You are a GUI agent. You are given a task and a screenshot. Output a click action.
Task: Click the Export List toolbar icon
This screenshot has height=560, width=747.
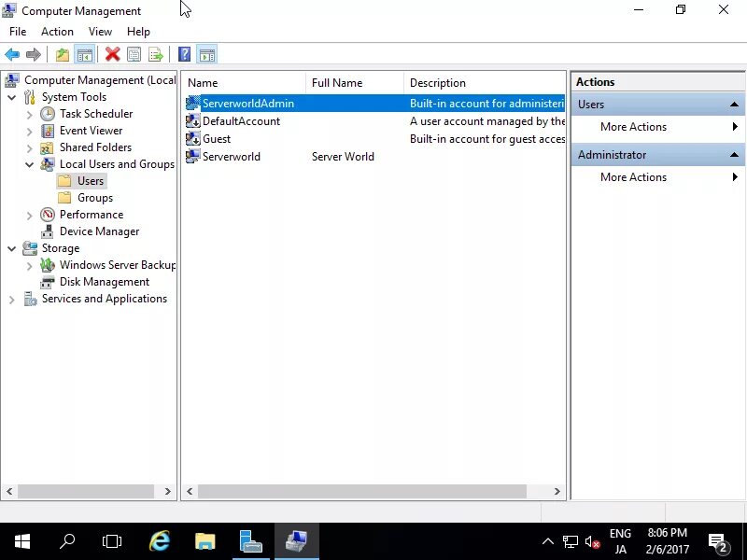[156, 54]
